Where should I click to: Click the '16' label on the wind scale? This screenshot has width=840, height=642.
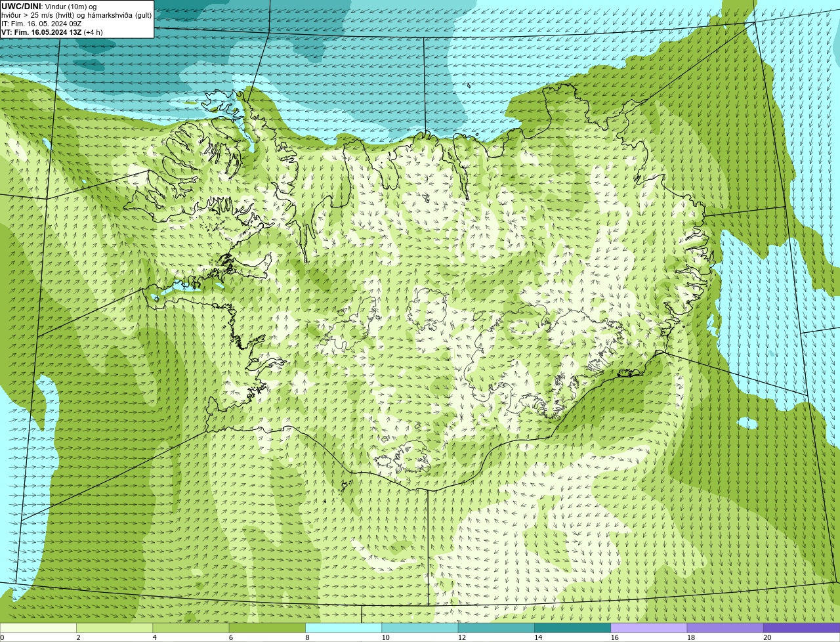coord(614,637)
